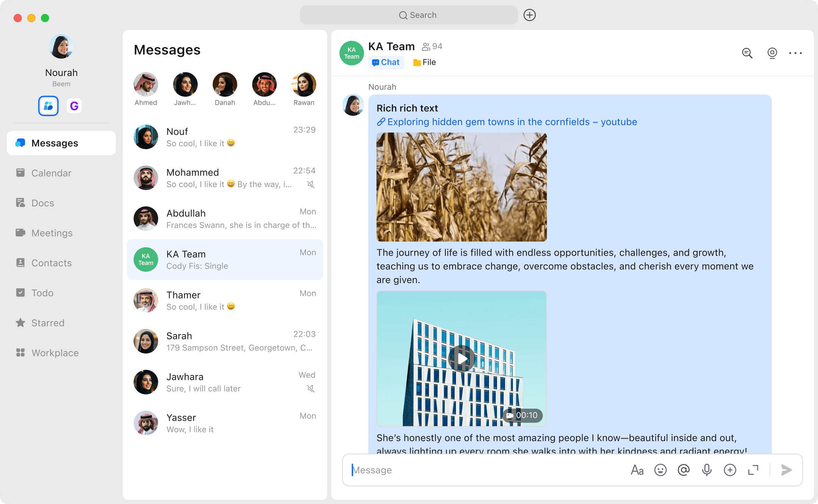Expand the message input editor
Image resolution: width=818 pixels, height=504 pixels.
753,470
